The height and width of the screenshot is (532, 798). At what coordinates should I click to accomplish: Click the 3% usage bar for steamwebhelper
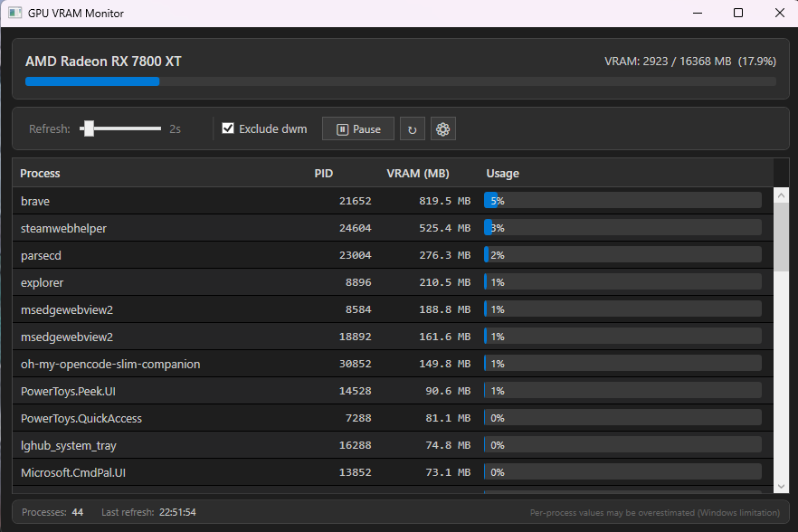[622, 228]
